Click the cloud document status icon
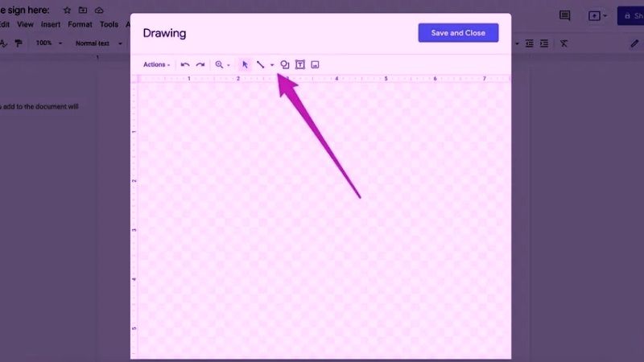 [99, 10]
